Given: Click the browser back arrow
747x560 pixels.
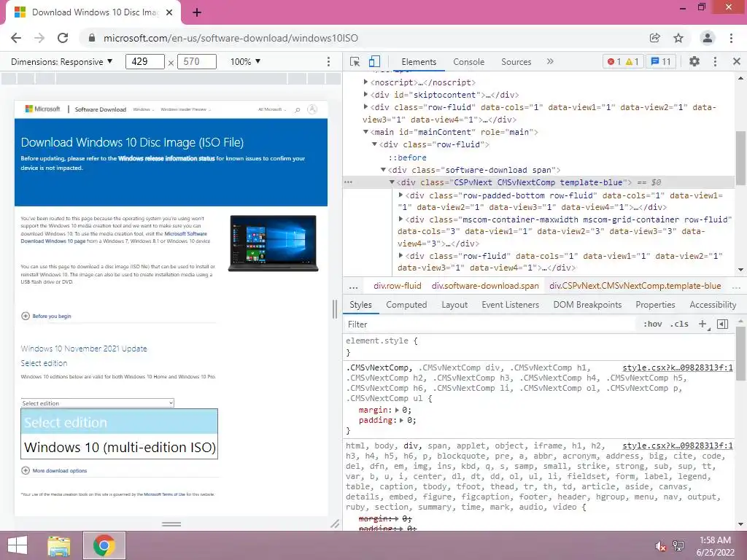Looking at the screenshot, I should coord(16,38).
